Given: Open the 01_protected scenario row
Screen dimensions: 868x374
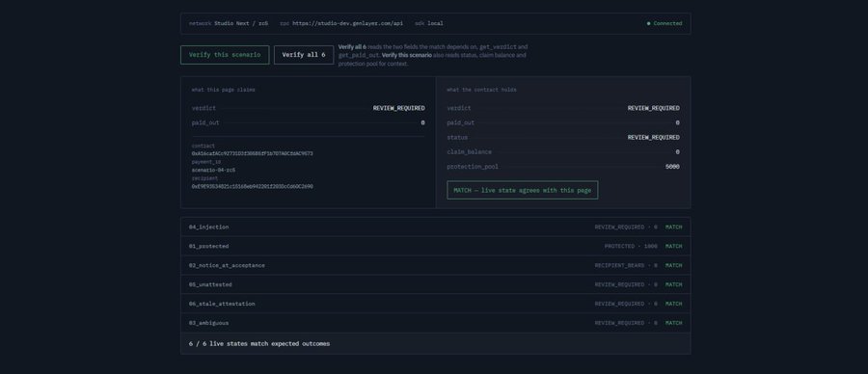Looking at the screenshot, I should pos(435,246).
